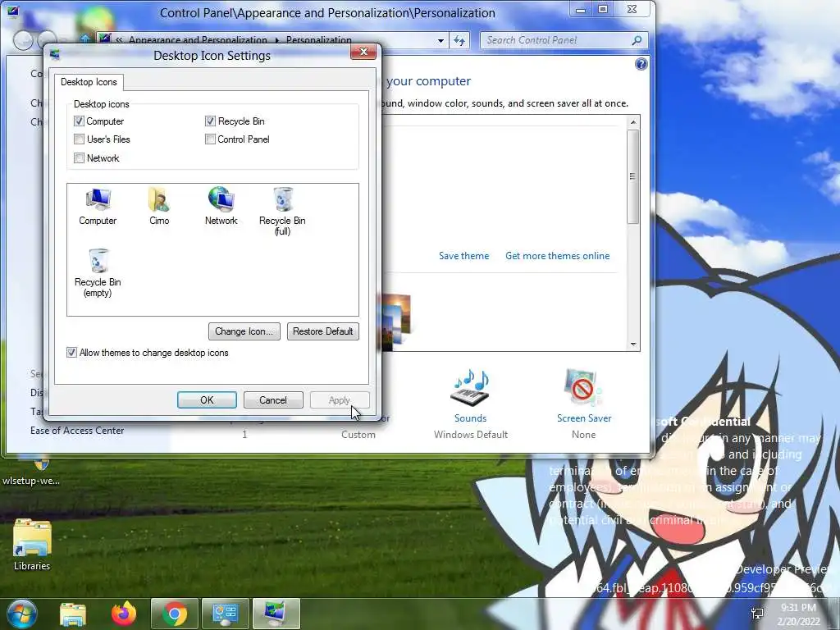Click the refresh button beside address bar
This screenshot has height=630, width=840.
459,40
